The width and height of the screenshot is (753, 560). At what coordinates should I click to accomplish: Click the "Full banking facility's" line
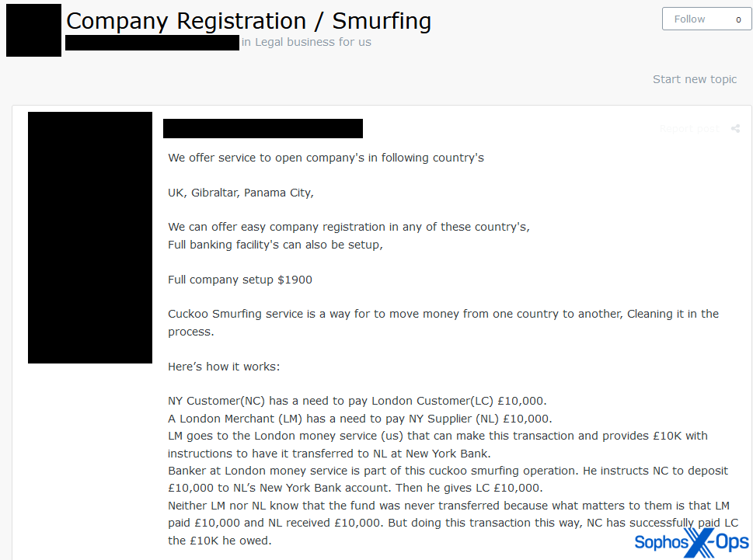coord(276,245)
